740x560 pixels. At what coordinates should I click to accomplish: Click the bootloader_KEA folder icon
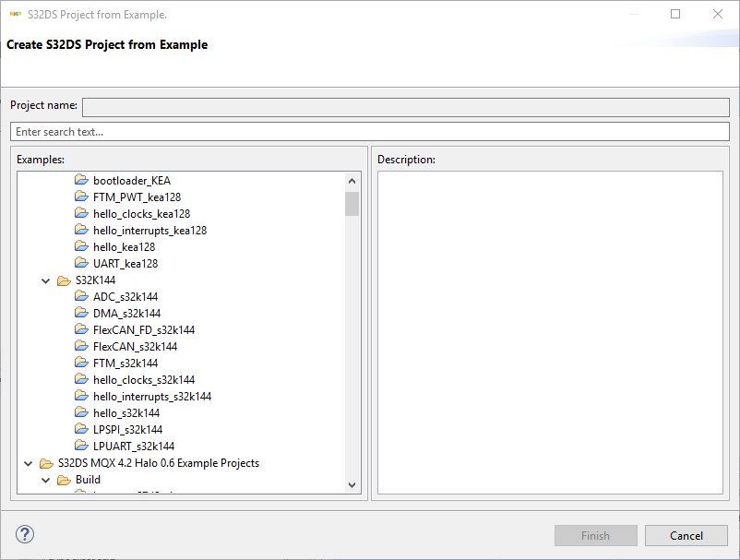click(x=81, y=180)
